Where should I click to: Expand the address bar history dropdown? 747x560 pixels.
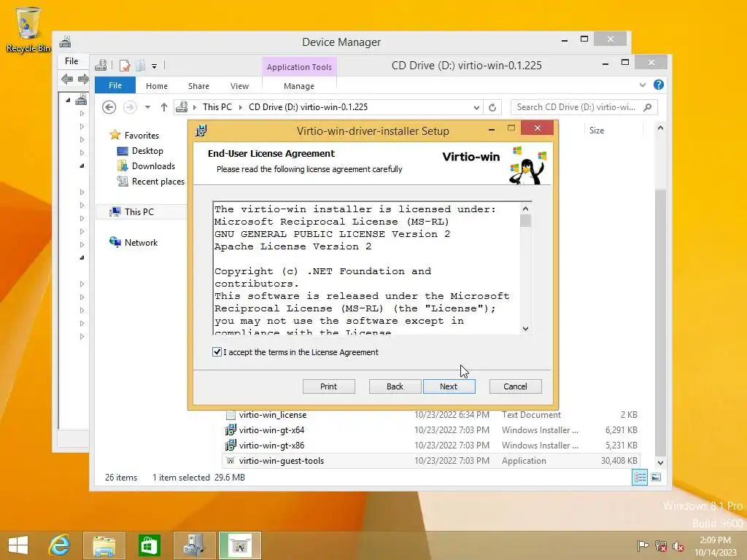coord(476,107)
